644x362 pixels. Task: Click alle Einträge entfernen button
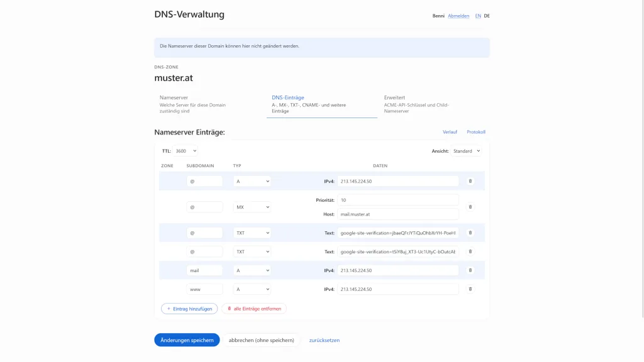coord(254,309)
